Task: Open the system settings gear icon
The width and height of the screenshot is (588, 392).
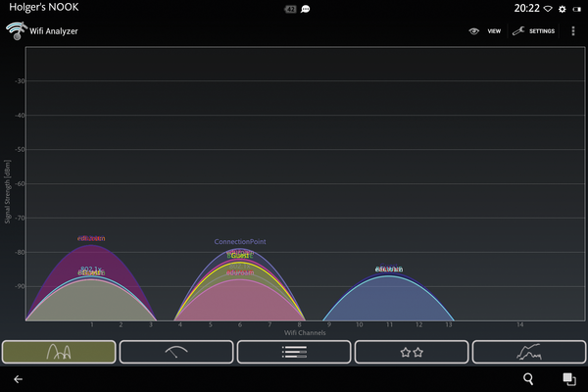Action: (x=562, y=9)
